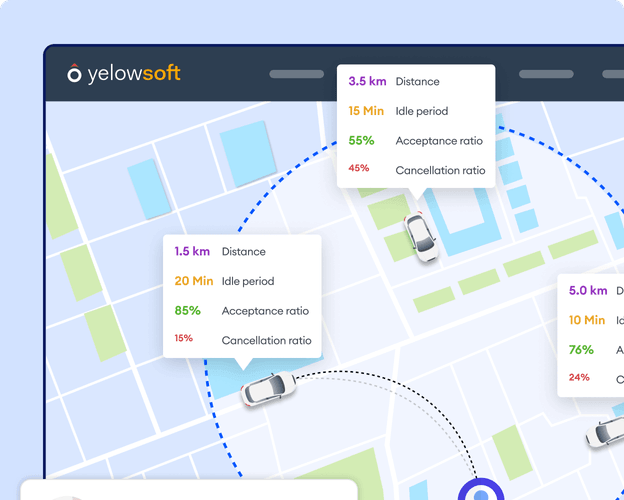Click 'Acceptance ratio' label beside 85%
The height and width of the screenshot is (500, 624).
coord(265,311)
